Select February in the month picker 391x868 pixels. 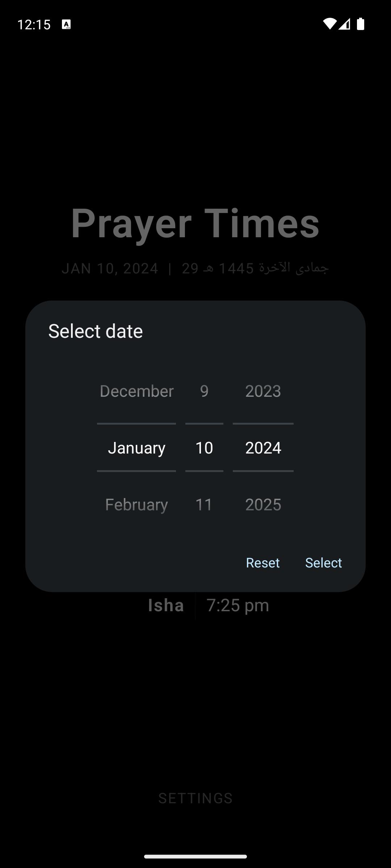(x=136, y=505)
